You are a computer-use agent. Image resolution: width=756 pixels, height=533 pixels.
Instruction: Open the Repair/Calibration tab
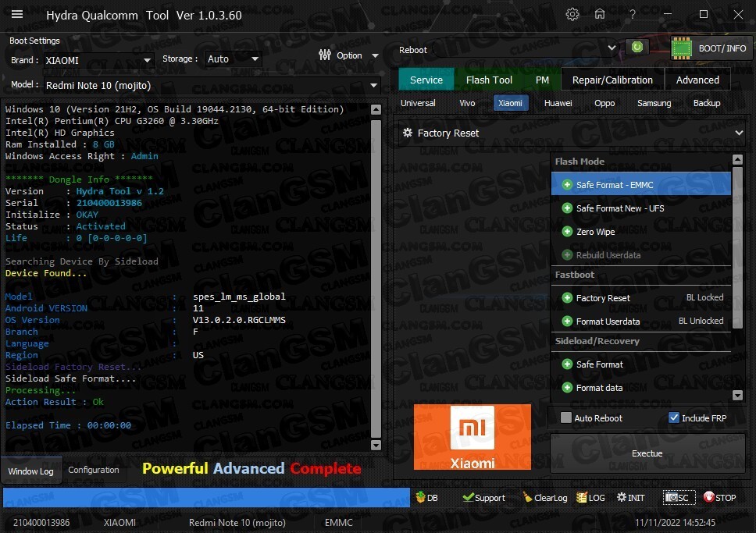coord(612,80)
